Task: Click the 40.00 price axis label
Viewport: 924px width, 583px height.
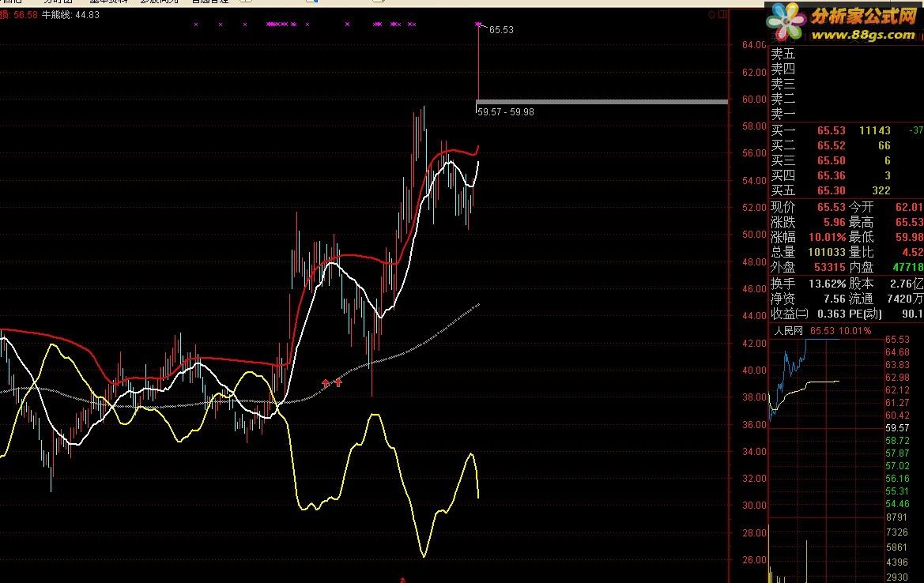Action: (754, 370)
